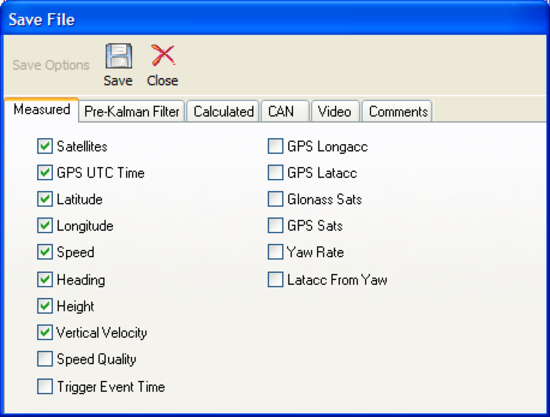Enable the Speed Quality checkbox
The width and height of the screenshot is (550, 417).
tap(45, 359)
